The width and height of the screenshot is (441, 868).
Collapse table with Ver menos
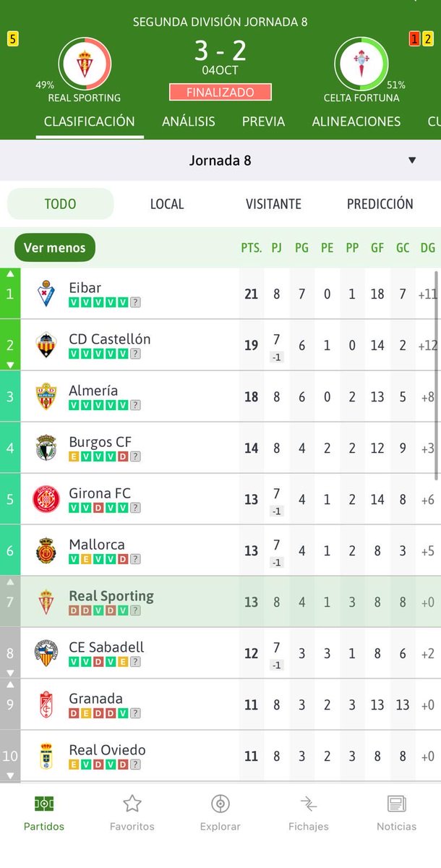click(54, 247)
